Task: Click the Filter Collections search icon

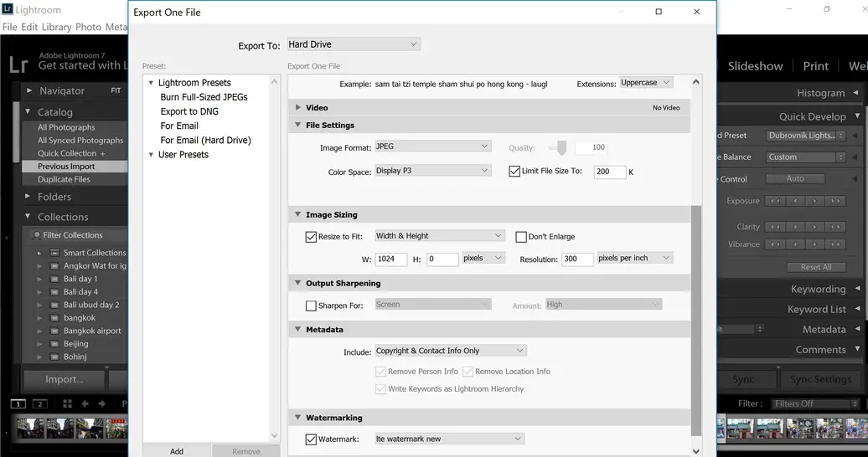Action: tap(37, 235)
